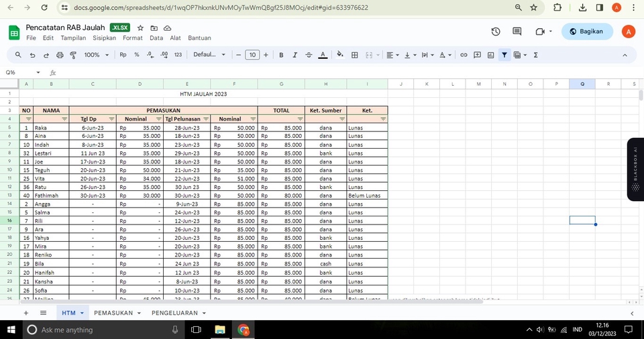The height and width of the screenshot is (339, 644).
Task: Open font family dropdown
Action: tap(209, 55)
